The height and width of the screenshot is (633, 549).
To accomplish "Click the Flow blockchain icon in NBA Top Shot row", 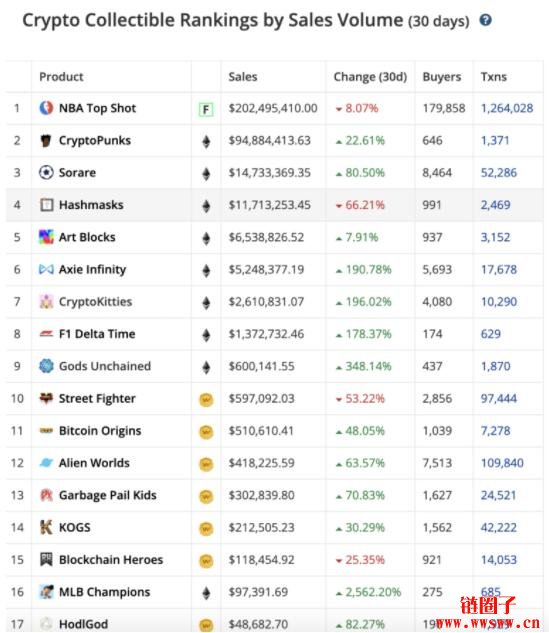I will (x=206, y=109).
